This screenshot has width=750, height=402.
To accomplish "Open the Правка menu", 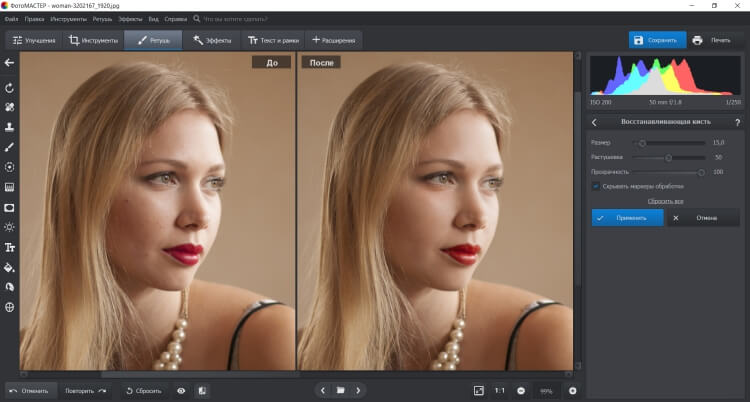I will pyautogui.click(x=34, y=19).
